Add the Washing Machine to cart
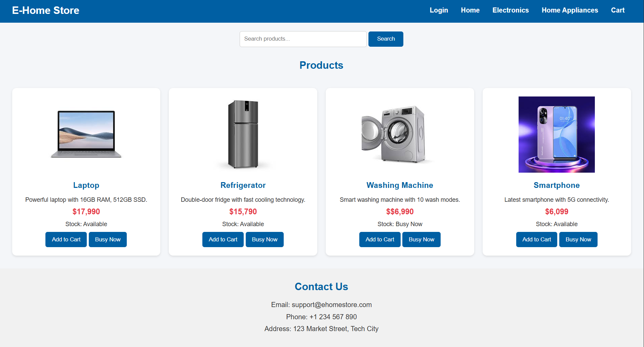The image size is (644, 347). coord(380,239)
